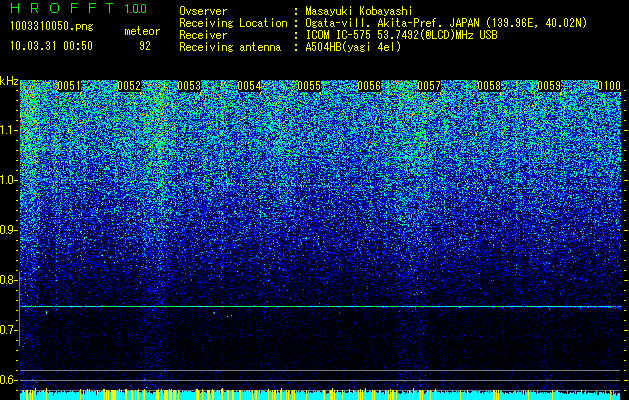Click the ICOM IC-575 receiver details

click(401, 35)
